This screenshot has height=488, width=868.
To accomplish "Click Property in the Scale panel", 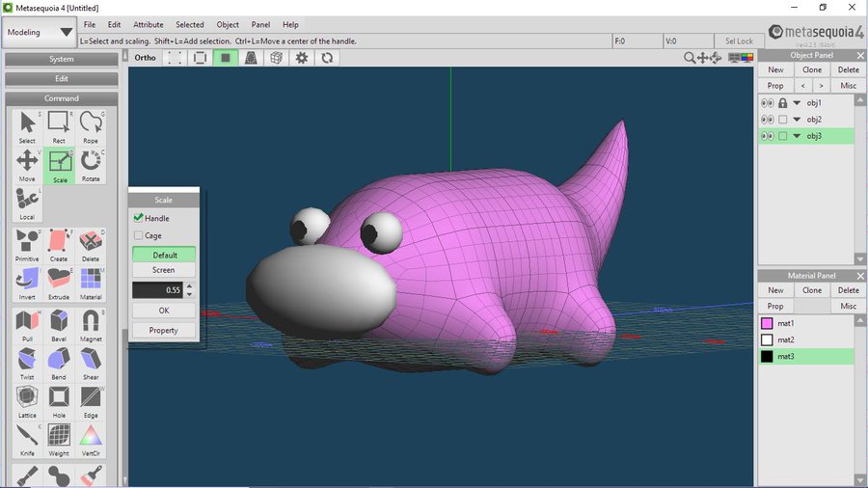I will coord(163,330).
